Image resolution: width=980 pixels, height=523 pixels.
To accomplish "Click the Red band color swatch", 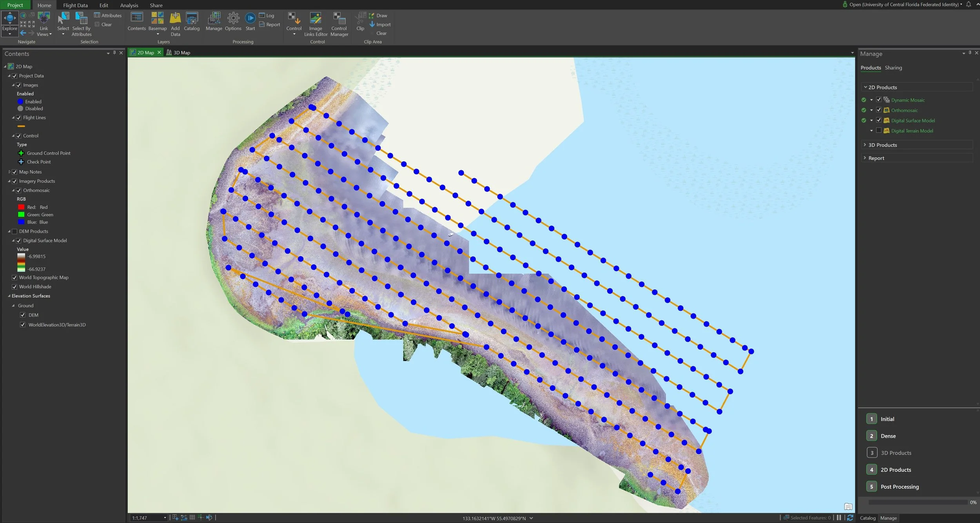I will [x=21, y=207].
